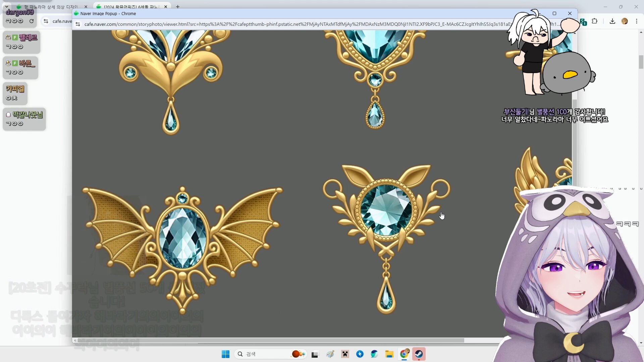Screen dimensions: 644x362
Task: Open Task View in the taskbar
Action: pyautogui.click(x=315, y=354)
